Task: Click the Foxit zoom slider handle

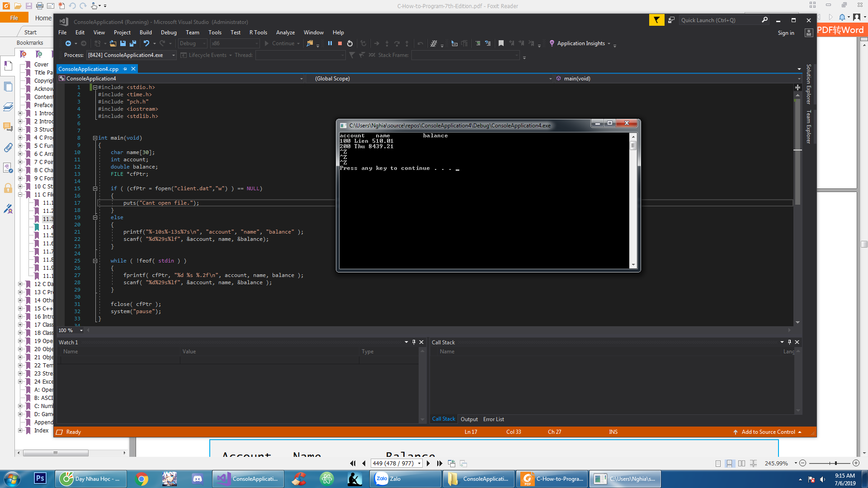Action: tap(836, 463)
